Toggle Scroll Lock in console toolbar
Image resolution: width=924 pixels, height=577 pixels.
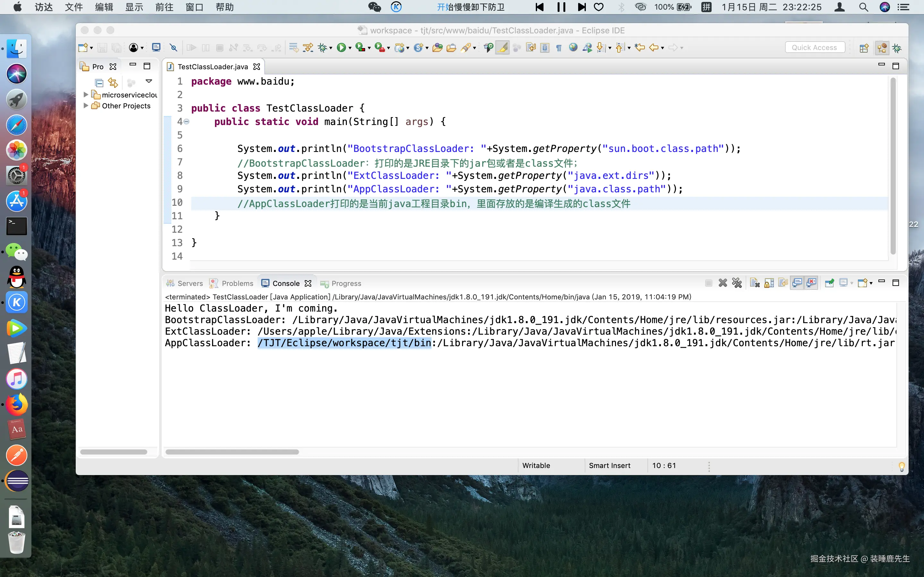pos(769,283)
